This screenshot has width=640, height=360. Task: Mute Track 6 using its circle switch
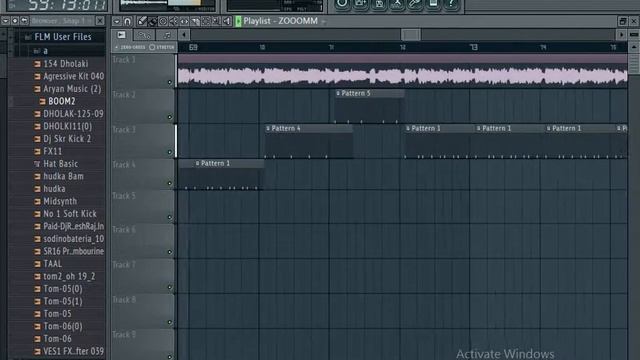click(x=170, y=252)
